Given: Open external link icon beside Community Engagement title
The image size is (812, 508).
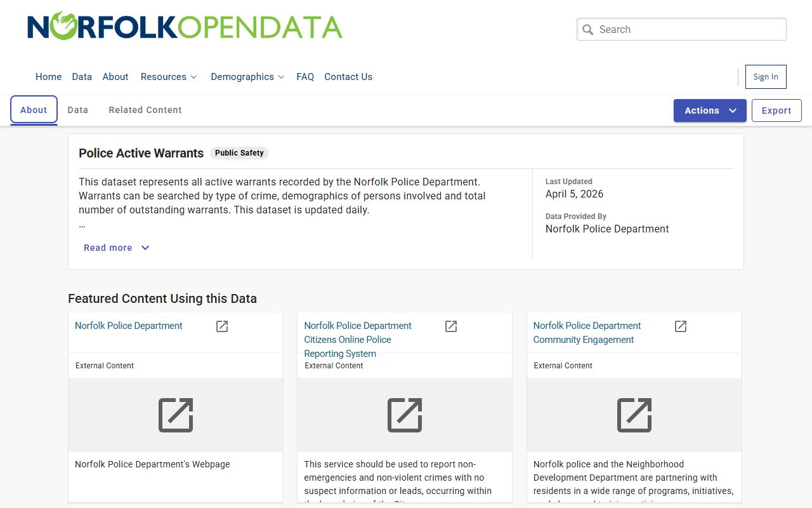Looking at the screenshot, I should point(681,326).
